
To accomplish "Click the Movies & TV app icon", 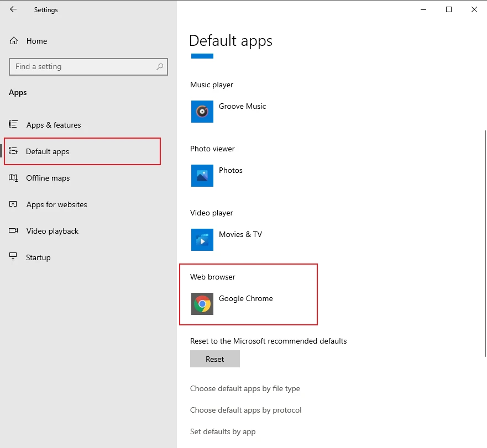I will tap(202, 240).
